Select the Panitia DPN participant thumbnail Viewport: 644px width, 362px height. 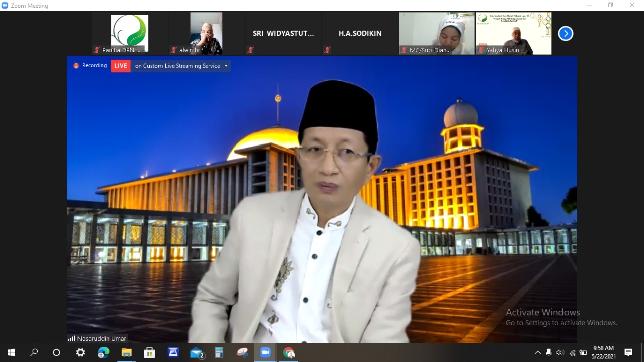click(x=129, y=33)
